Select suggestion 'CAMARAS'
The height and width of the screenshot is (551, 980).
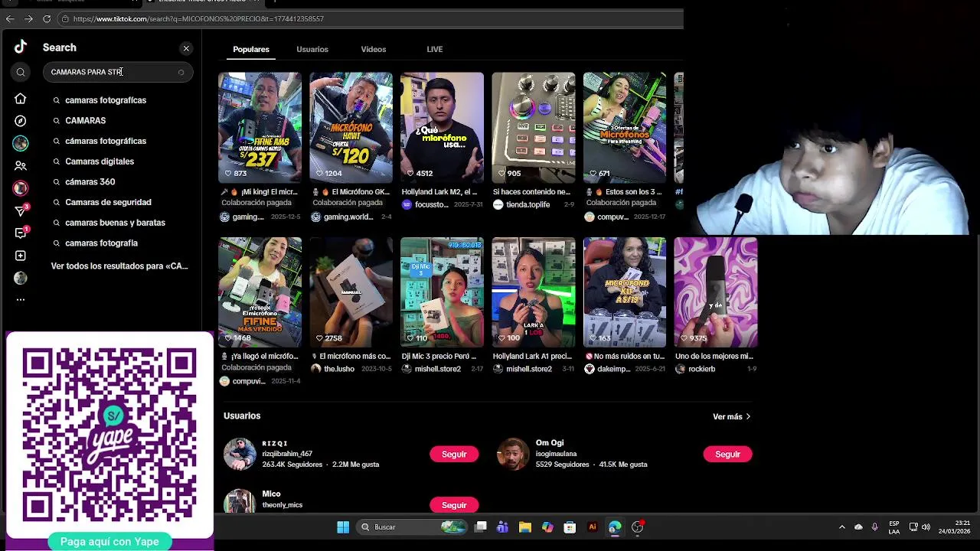tap(85, 121)
